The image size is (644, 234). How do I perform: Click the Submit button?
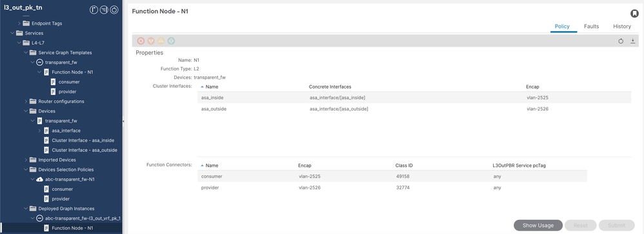click(616, 226)
